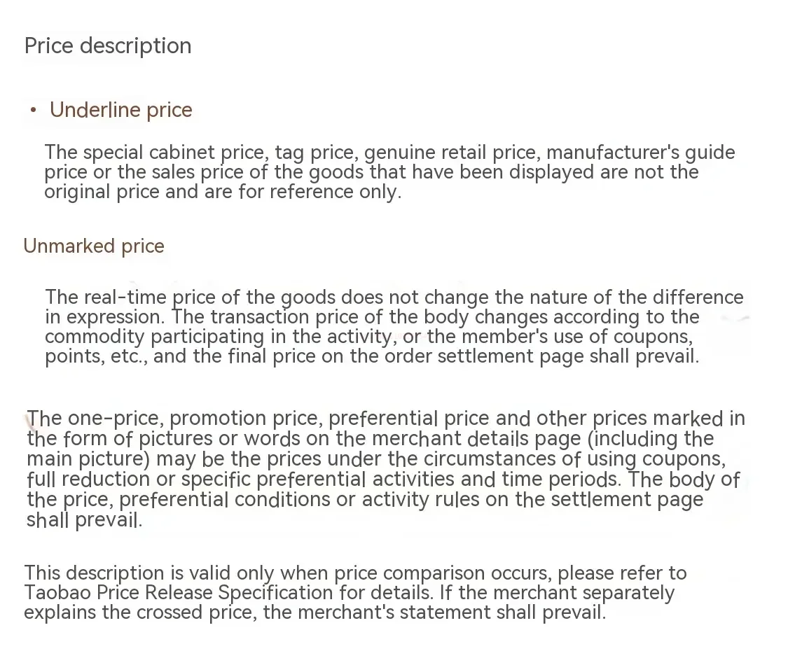Select the 'Underline price' heading

(x=120, y=110)
